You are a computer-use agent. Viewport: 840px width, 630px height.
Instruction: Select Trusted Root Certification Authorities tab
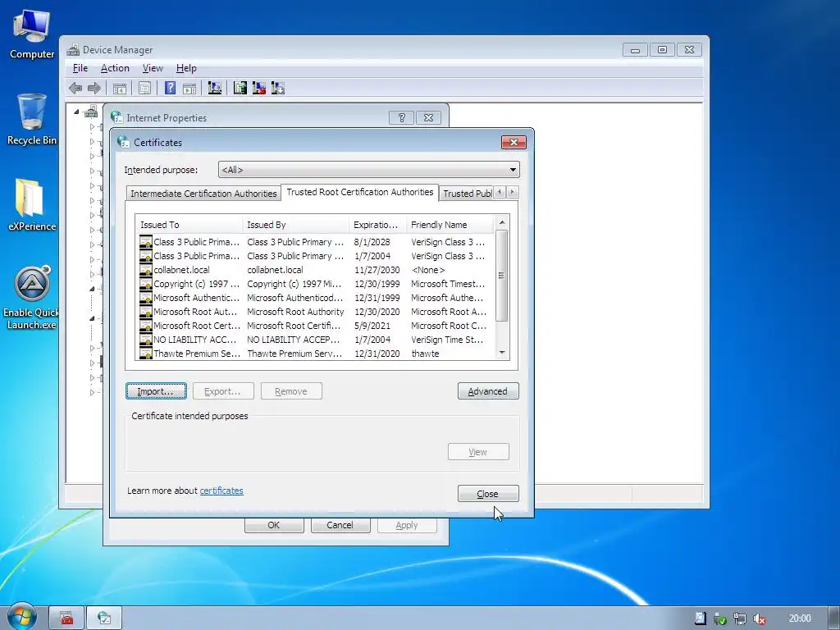[x=359, y=192]
